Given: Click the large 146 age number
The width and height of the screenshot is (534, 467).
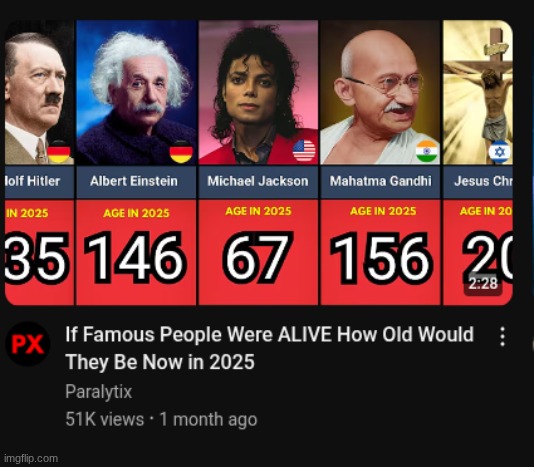Looking at the screenshot, I should coord(135,258).
